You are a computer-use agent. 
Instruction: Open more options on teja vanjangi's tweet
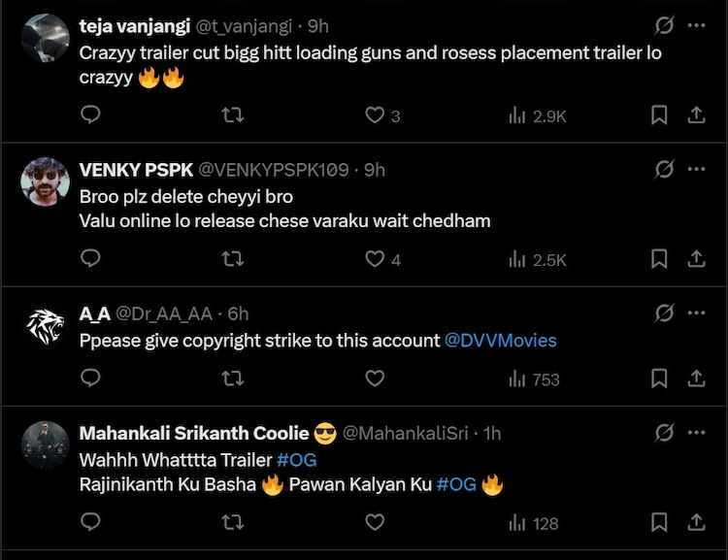tap(696, 26)
